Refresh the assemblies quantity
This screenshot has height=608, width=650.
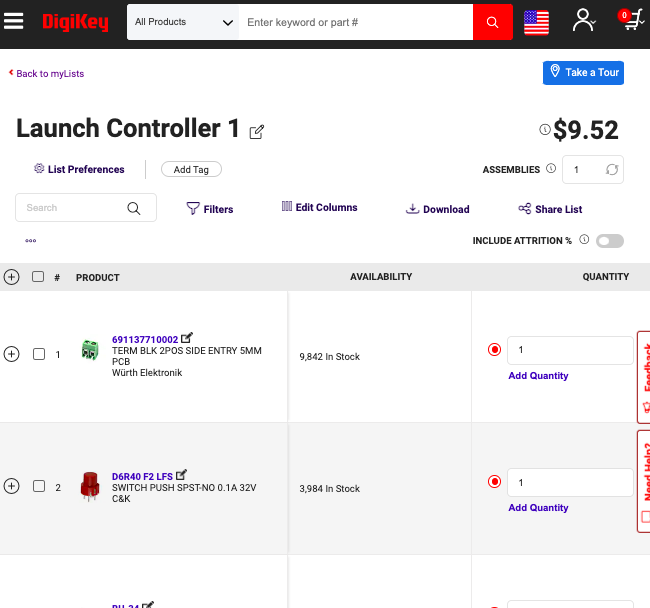612,170
